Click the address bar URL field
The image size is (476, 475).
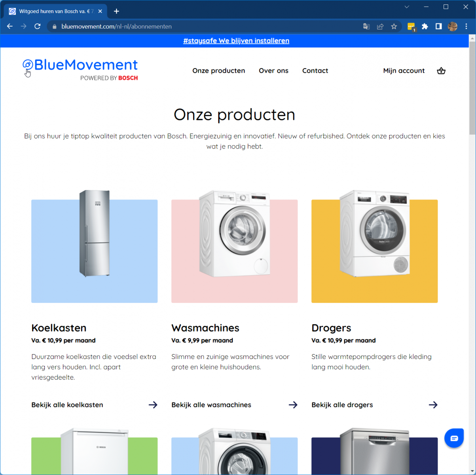(206, 27)
